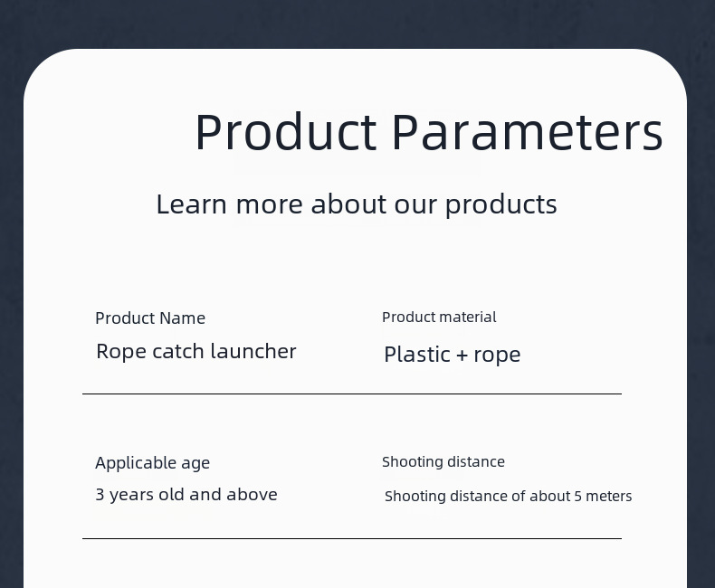Click the 'Rope catch launcher' value text
The height and width of the screenshot is (588, 715).
196,351
